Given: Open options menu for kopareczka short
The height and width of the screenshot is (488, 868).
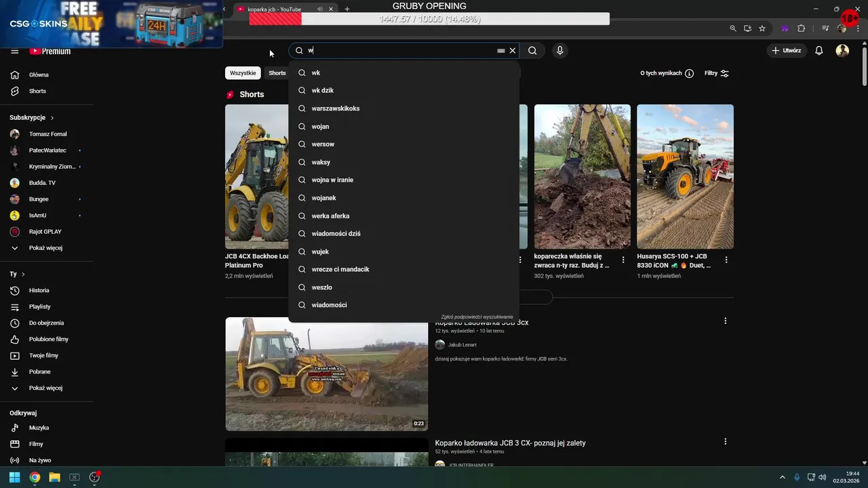Looking at the screenshot, I should click(x=623, y=260).
